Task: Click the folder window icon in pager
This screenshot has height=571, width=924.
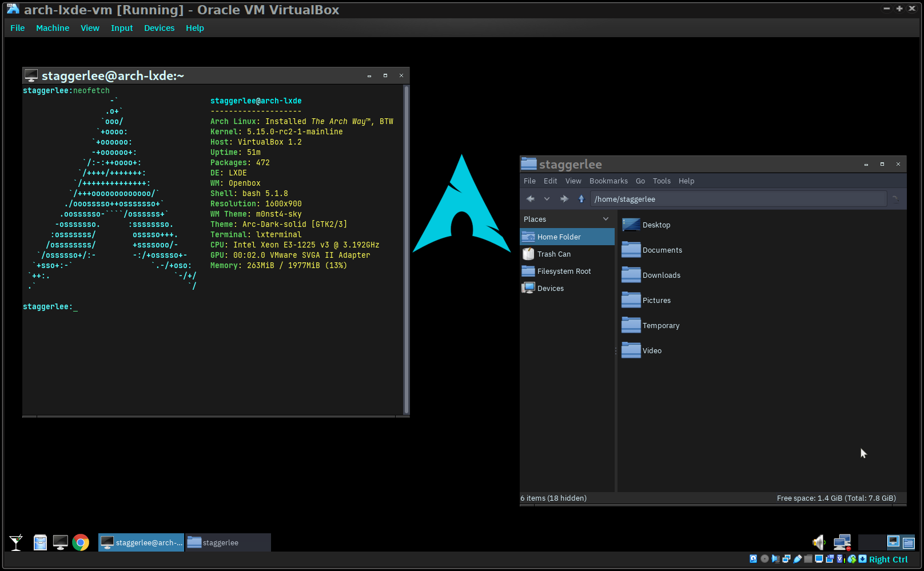Action: [x=909, y=542]
